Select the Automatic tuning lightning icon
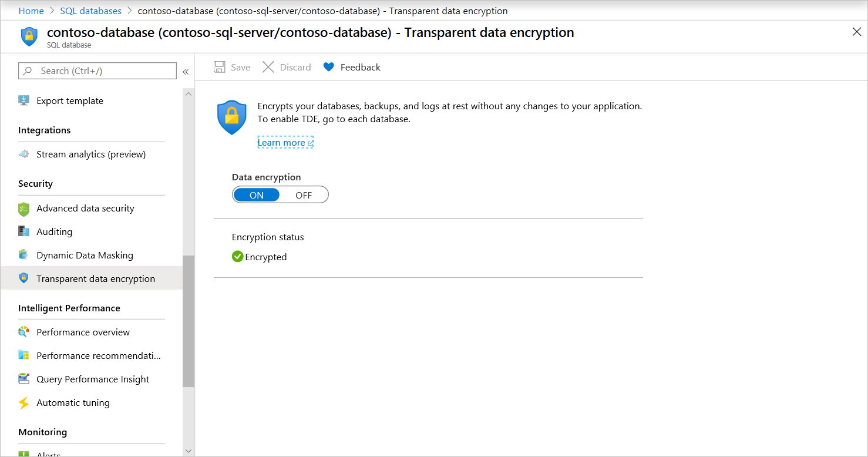The image size is (868, 457). pyautogui.click(x=23, y=402)
